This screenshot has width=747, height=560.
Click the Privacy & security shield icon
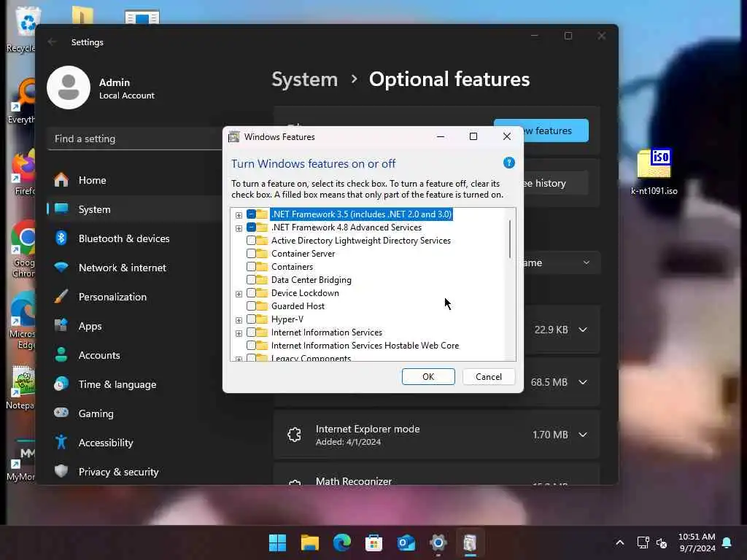(61, 471)
